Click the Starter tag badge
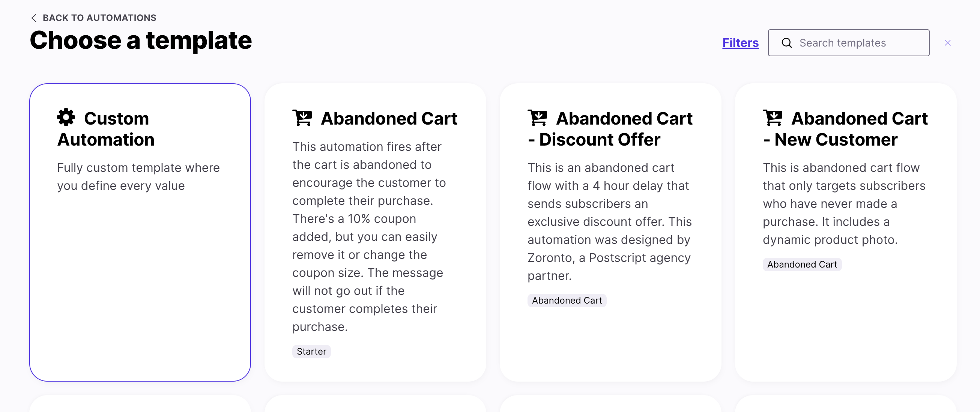This screenshot has height=412, width=980. (311, 351)
